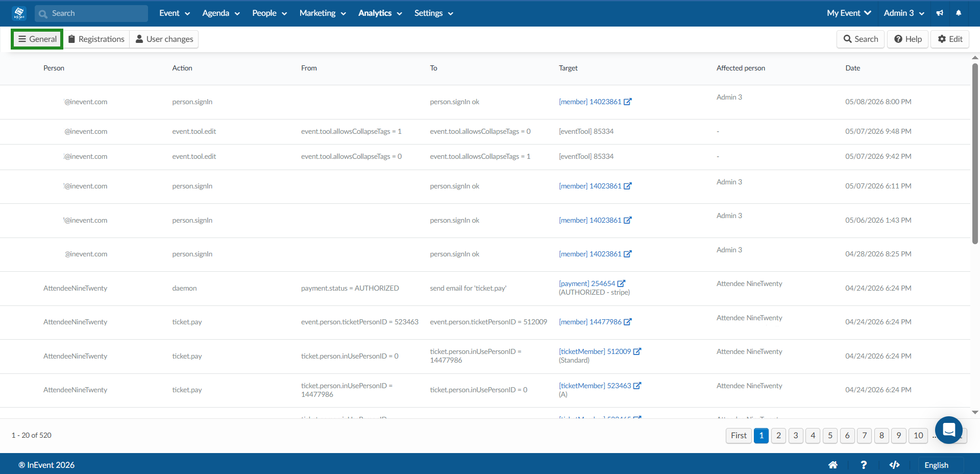
Task: Expand the Analytics menu
Action: click(380, 13)
